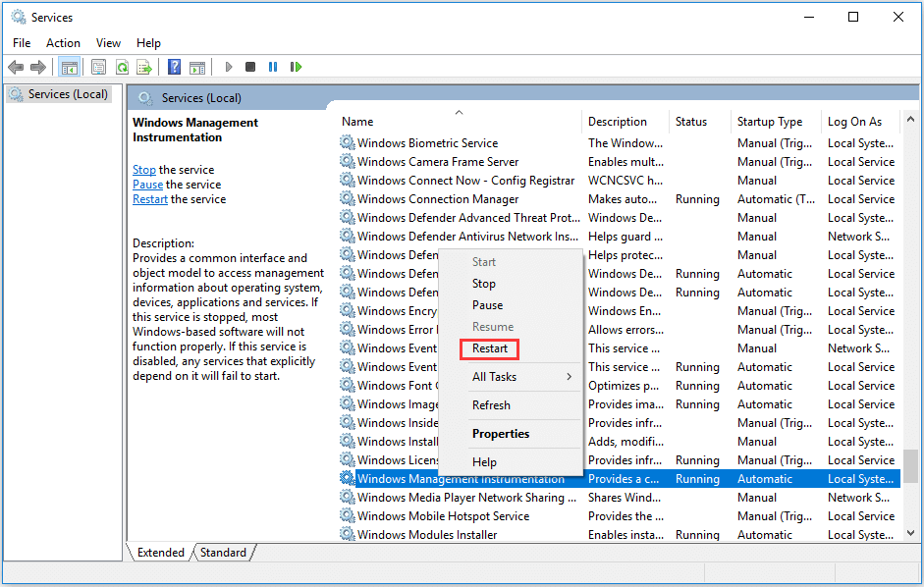The image size is (924, 587).
Task: Click the green Refresh toolbar icon
Action: 122,67
